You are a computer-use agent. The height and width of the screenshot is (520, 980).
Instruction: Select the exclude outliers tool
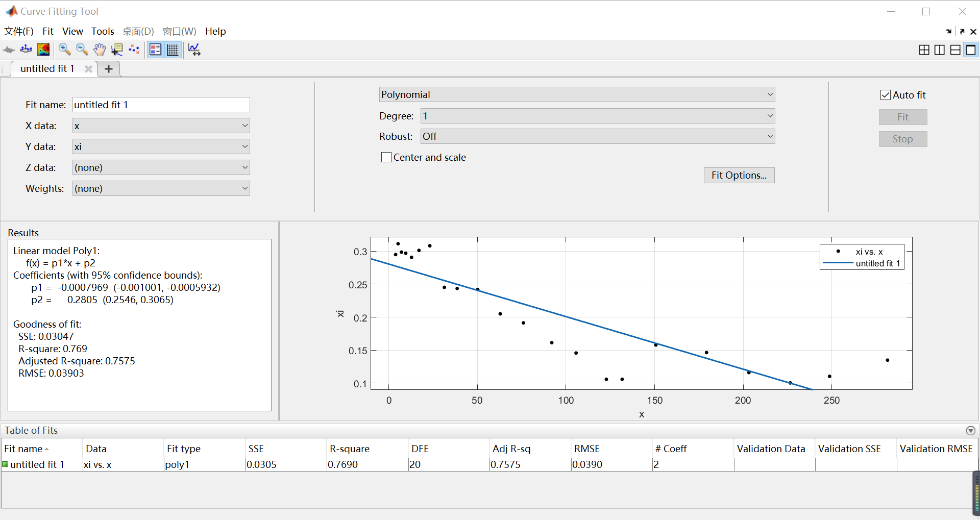(134, 49)
